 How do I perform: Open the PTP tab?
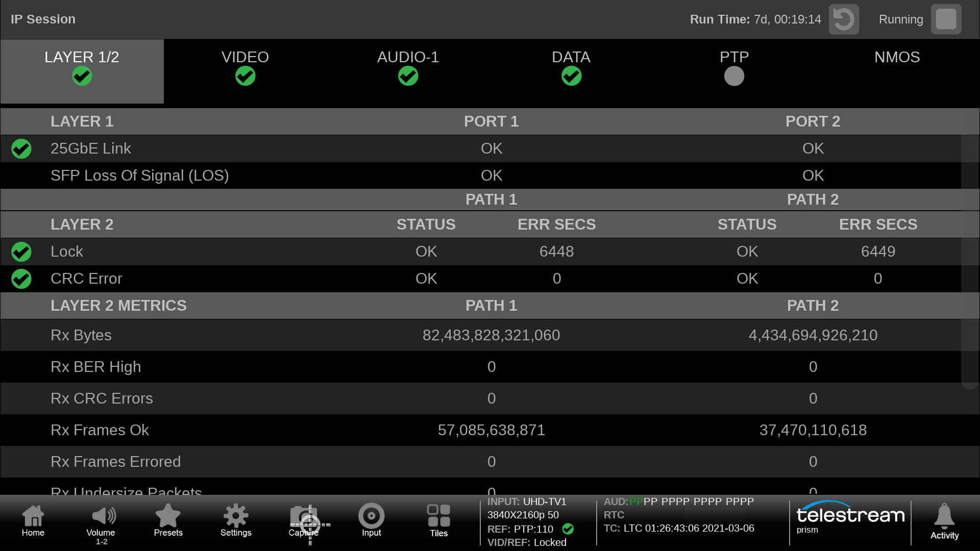[x=734, y=67]
